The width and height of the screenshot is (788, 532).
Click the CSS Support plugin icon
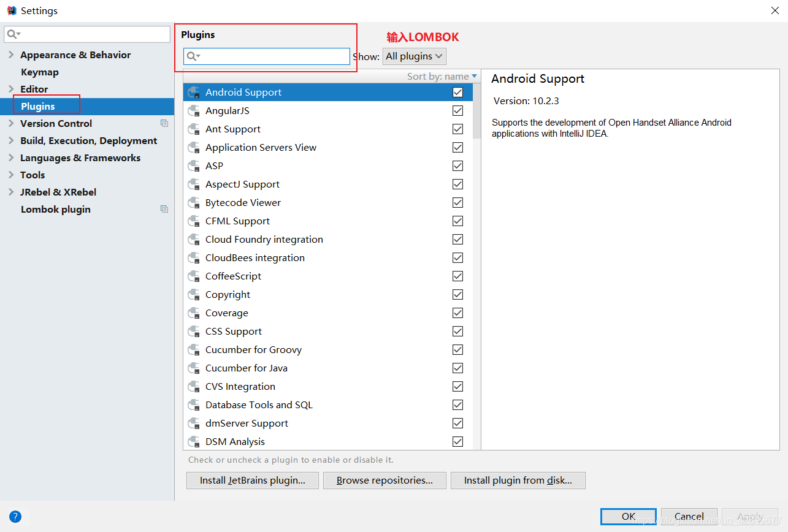pos(194,331)
